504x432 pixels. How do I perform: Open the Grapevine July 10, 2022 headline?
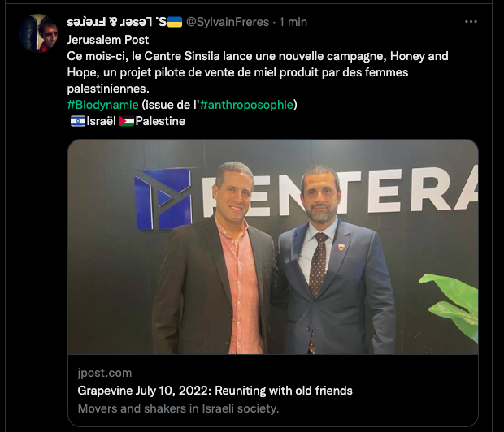(x=215, y=391)
